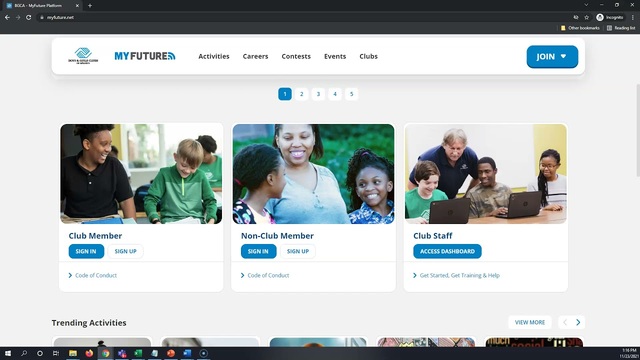Open PowerPoint from the taskbar
The height and width of the screenshot is (360, 640).
click(x=171, y=353)
